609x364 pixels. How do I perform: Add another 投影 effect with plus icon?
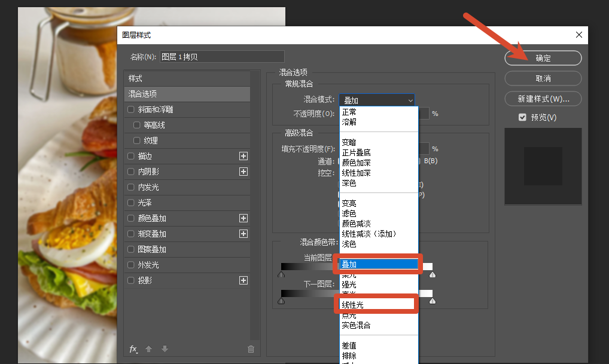243,280
